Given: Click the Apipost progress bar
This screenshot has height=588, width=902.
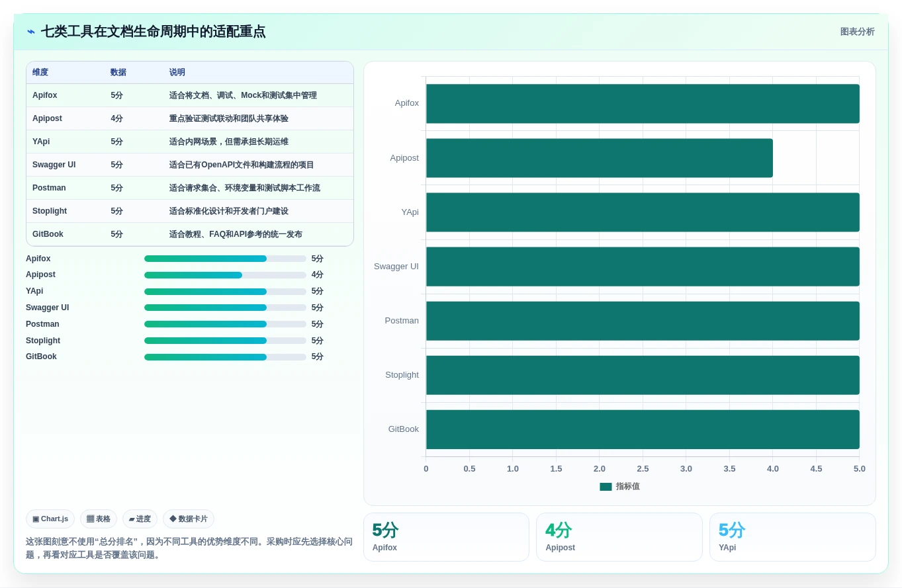Looking at the screenshot, I should 225,274.
